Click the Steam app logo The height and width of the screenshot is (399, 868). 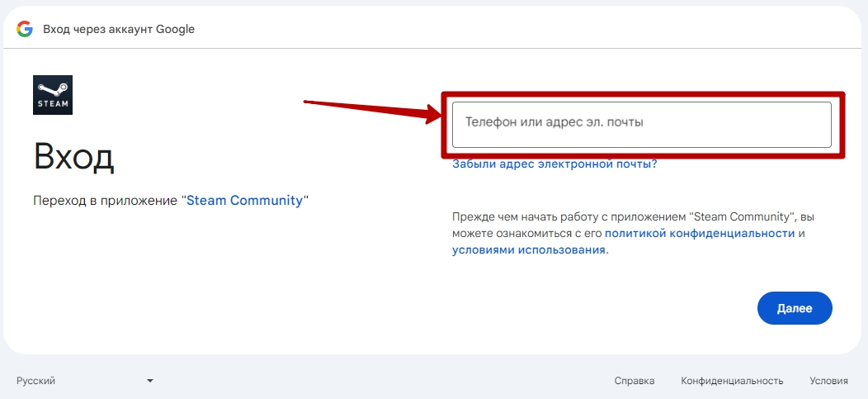pos(53,95)
